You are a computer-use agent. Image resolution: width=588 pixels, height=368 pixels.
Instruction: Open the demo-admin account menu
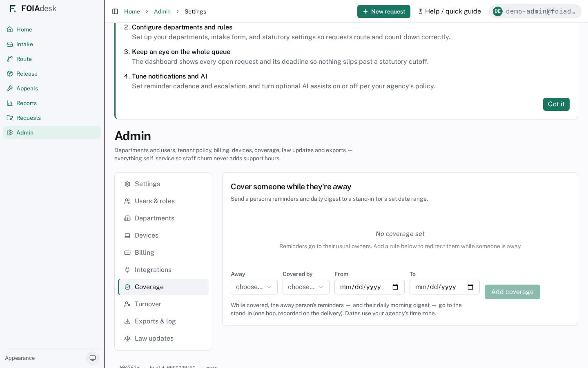pyautogui.click(x=535, y=11)
